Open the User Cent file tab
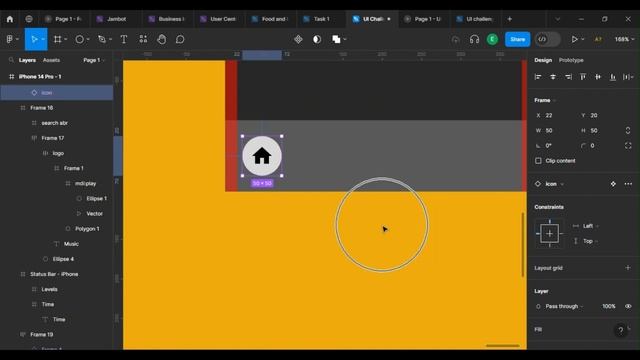Image resolution: width=640 pixels, height=360 pixels. pos(218,19)
